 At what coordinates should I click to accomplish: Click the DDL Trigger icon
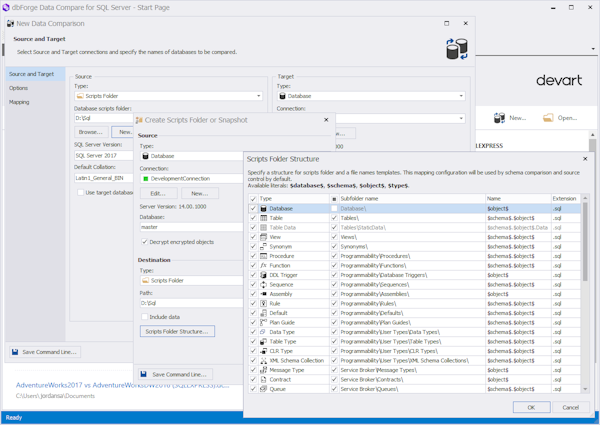[263, 275]
